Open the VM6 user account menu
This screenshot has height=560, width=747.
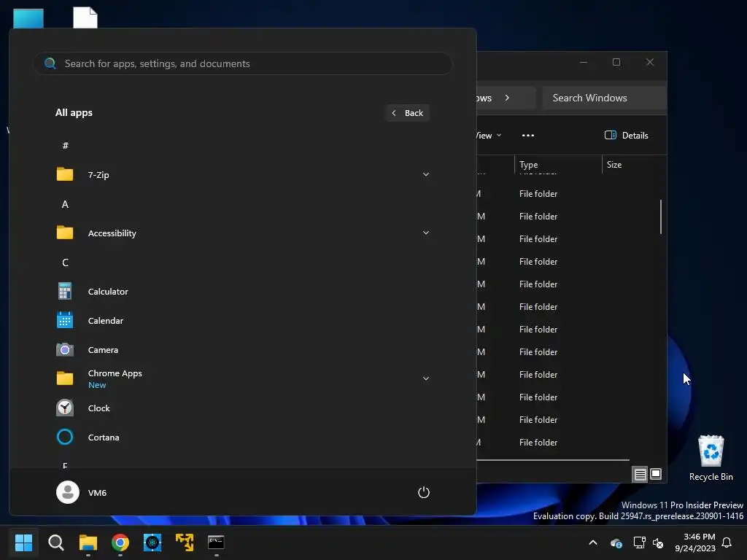tap(82, 492)
